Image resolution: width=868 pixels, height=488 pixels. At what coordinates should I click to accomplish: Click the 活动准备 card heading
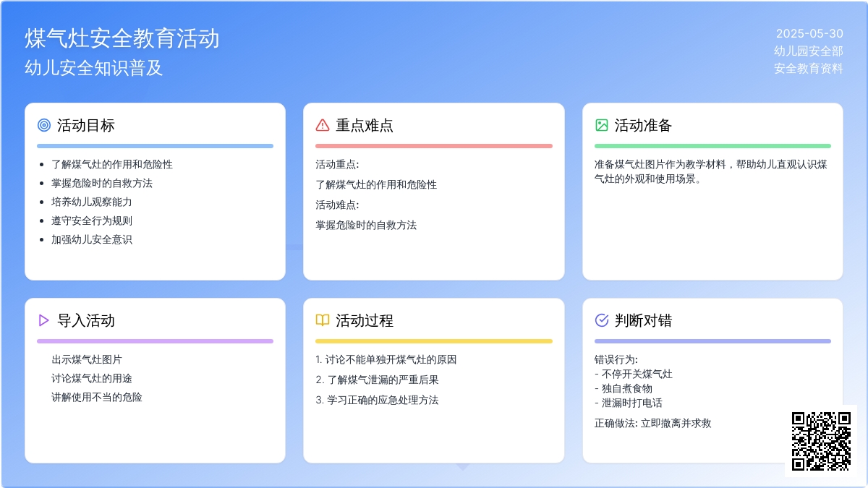644,125
